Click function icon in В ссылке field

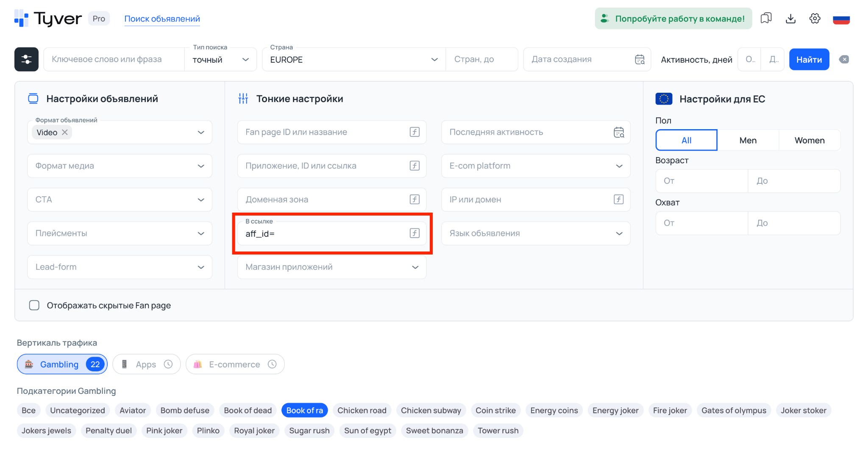(415, 233)
